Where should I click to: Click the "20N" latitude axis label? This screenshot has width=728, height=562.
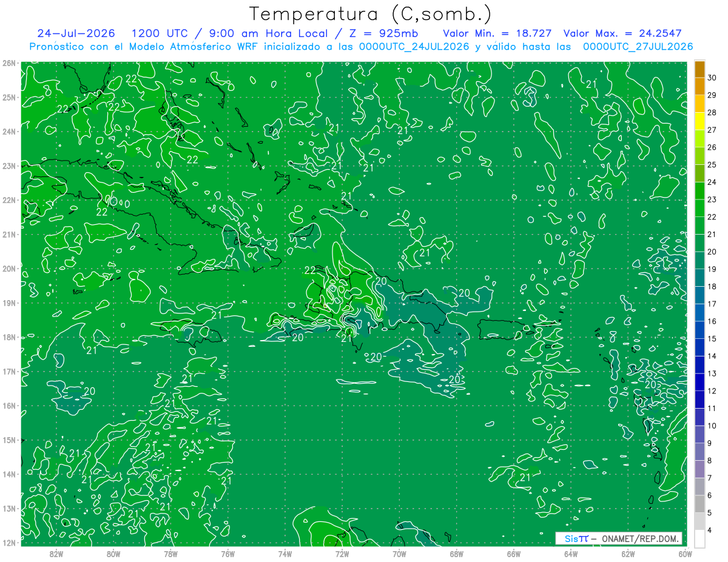[9, 269]
